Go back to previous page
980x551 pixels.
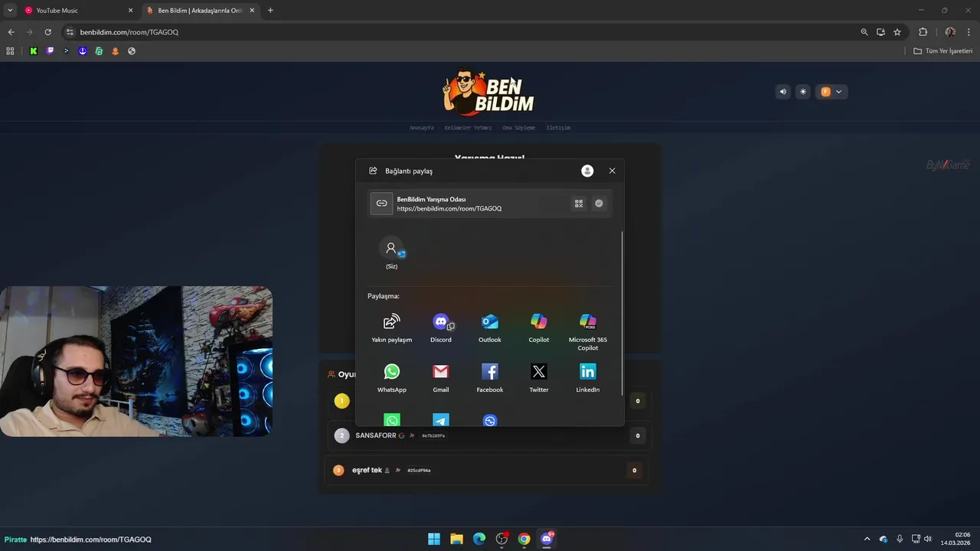pyautogui.click(x=11, y=32)
